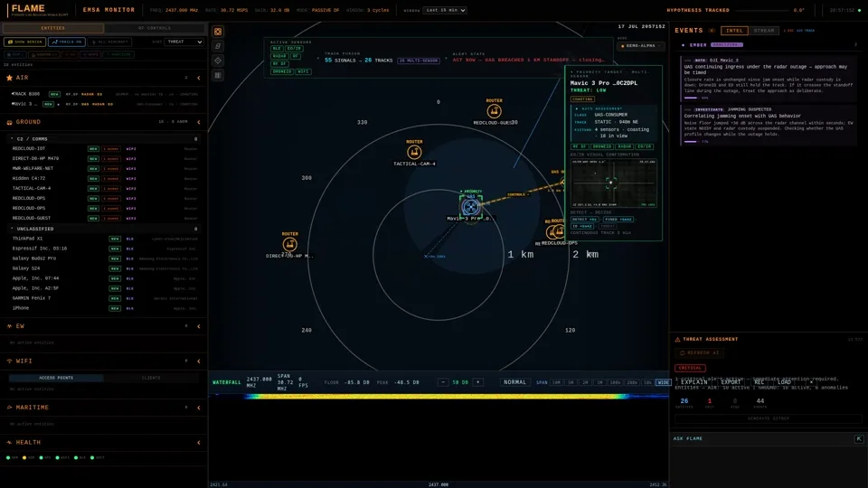Toggle Trails On button
This screenshot has height=488, width=868.
pyautogui.click(x=66, y=42)
